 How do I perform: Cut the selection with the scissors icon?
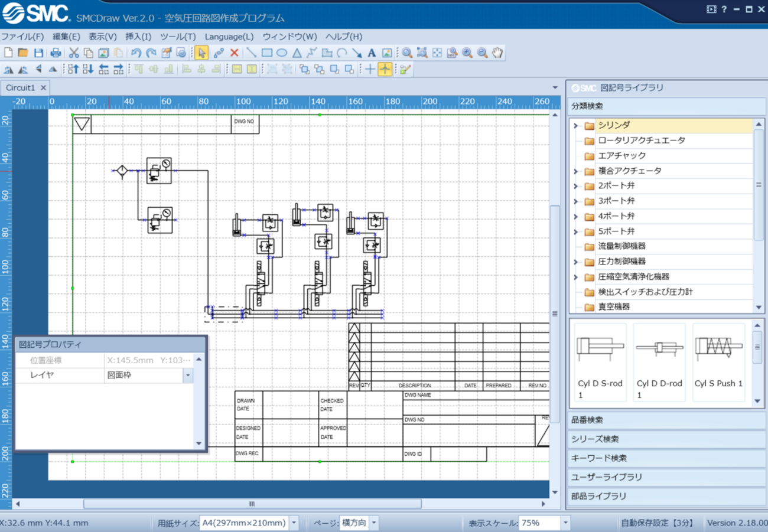point(74,53)
